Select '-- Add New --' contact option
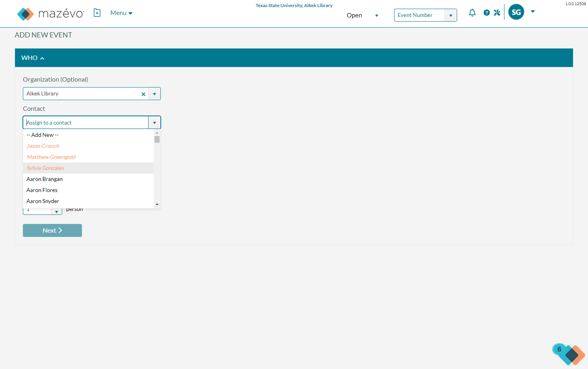This screenshot has height=369, width=588. [x=88, y=135]
